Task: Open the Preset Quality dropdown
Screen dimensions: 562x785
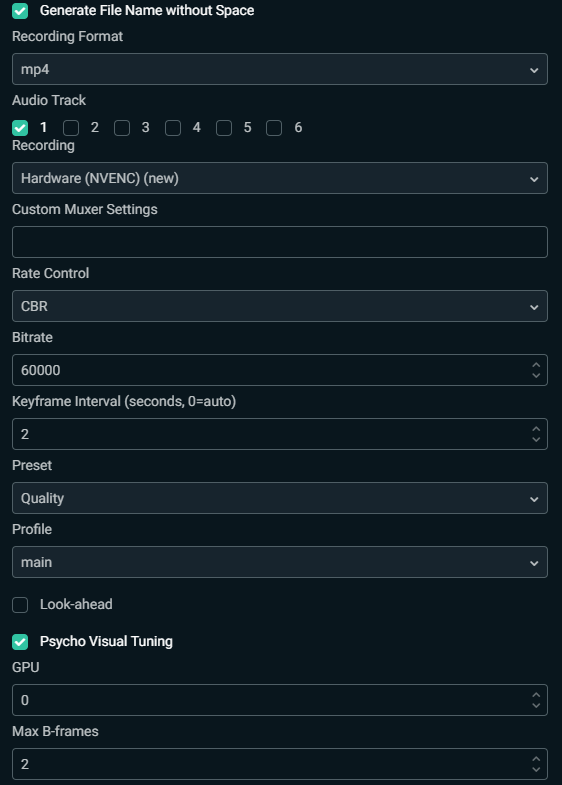Action: click(x=280, y=498)
